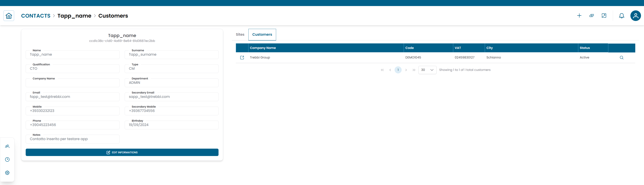This screenshot has width=644, height=185.
Task: Click the Tapp_name breadcrumb entry
Action: pyautogui.click(x=74, y=16)
